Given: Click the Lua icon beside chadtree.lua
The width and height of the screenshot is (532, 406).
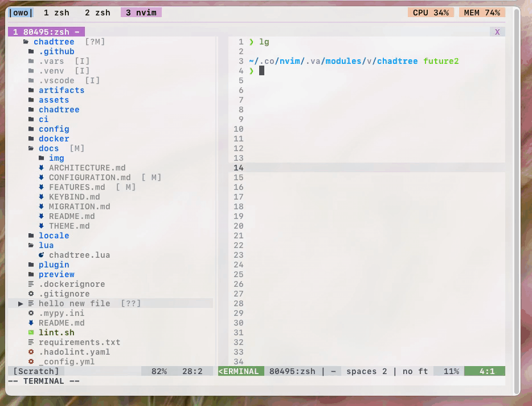Looking at the screenshot, I should point(42,255).
